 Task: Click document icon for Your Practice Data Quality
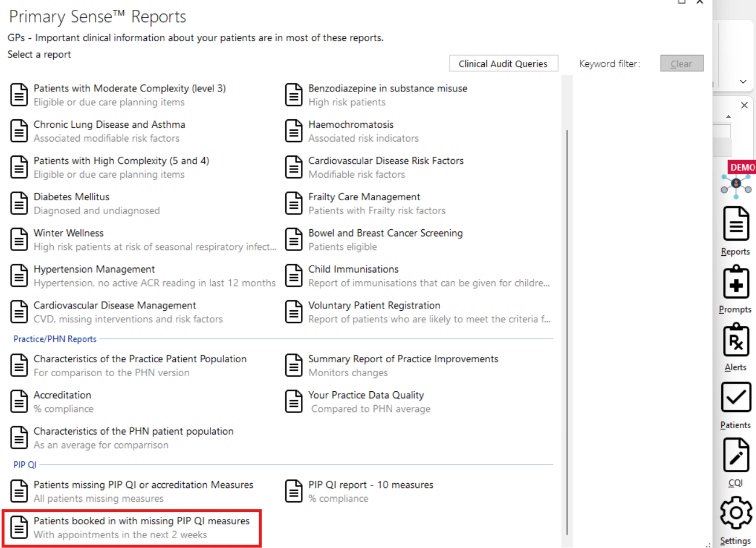tap(294, 402)
